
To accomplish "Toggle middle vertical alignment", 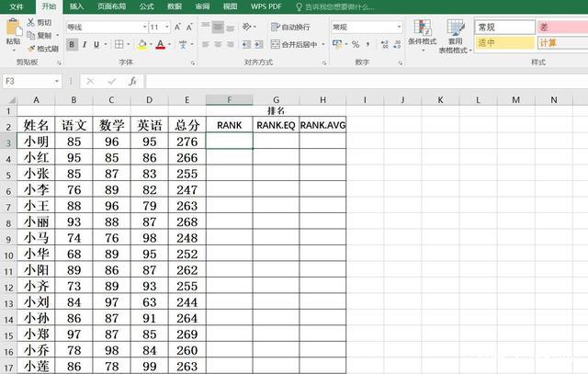I will tap(218, 27).
